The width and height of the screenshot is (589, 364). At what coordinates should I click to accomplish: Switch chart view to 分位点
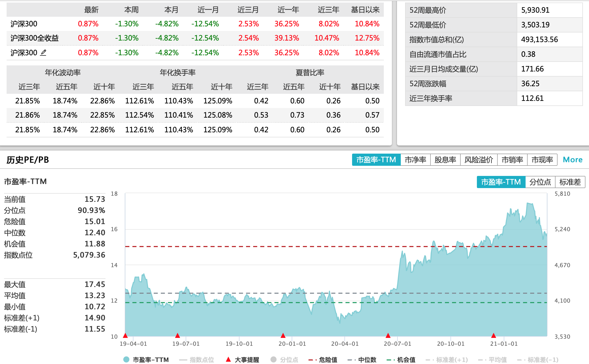click(540, 182)
